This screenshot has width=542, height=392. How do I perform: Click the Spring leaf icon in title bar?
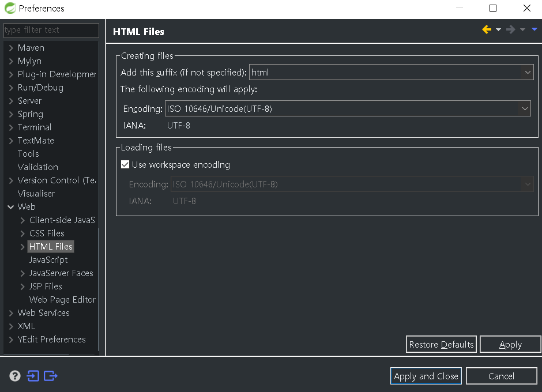[10, 8]
